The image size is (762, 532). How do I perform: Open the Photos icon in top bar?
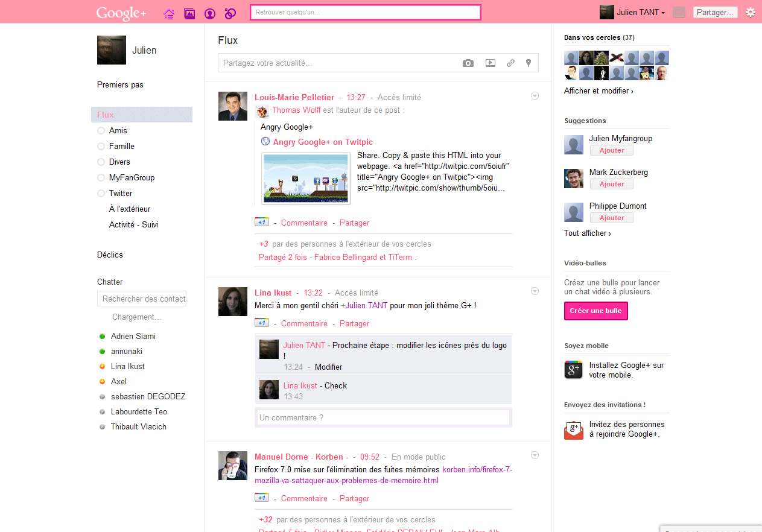click(x=189, y=13)
